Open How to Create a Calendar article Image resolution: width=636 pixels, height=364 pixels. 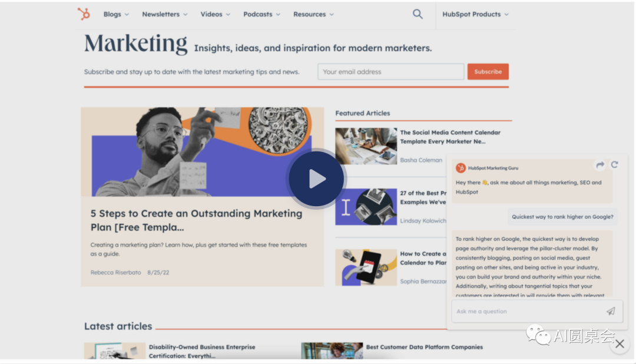tap(423, 258)
